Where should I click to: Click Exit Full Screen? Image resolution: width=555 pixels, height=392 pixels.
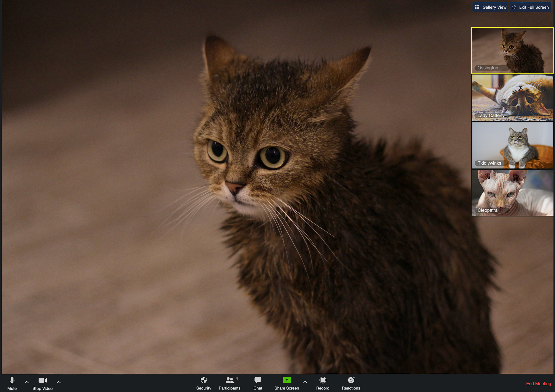[530, 7]
